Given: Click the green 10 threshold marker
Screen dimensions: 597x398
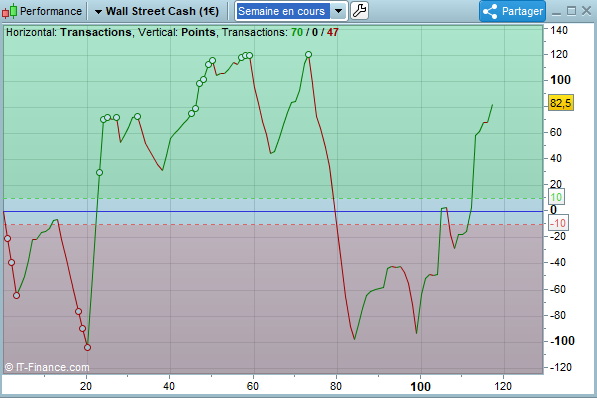Looking at the screenshot, I should (556, 197).
